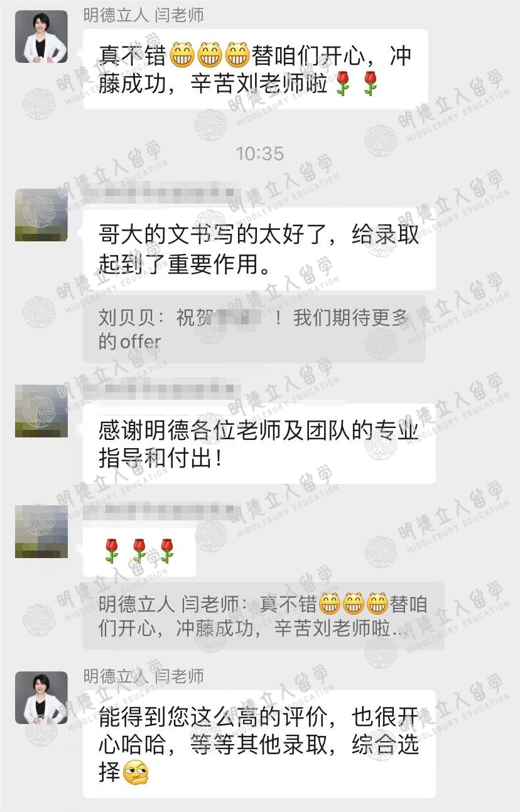Select the three roses message bubble

[139, 551]
